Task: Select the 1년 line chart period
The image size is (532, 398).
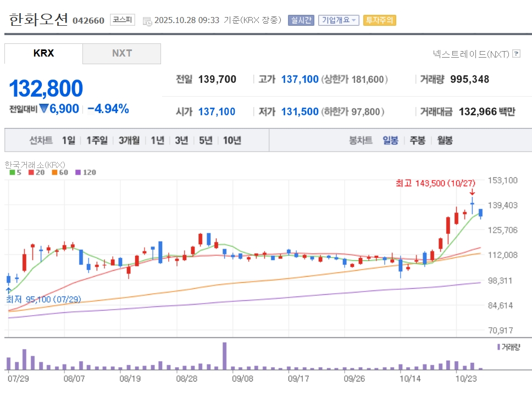Action: click(x=157, y=140)
